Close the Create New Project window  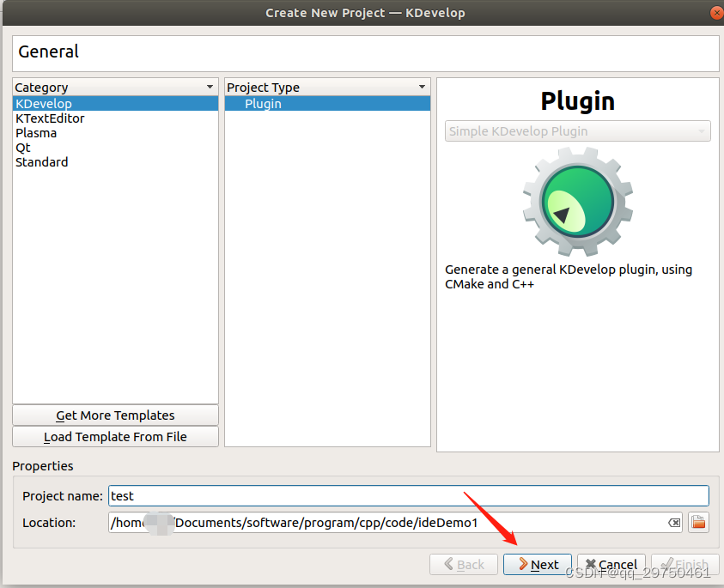click(716, 13)
